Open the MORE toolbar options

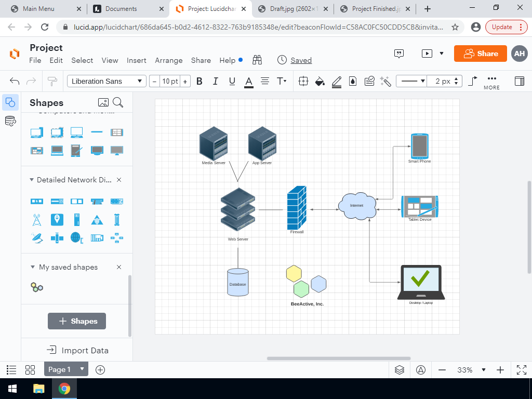(491, 83)
